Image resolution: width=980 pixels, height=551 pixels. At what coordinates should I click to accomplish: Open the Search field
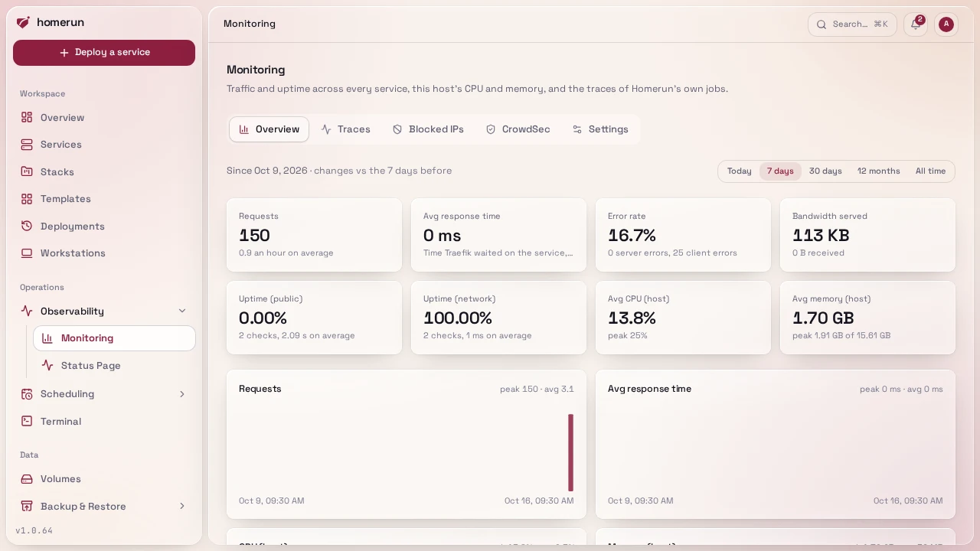[852, 24]
